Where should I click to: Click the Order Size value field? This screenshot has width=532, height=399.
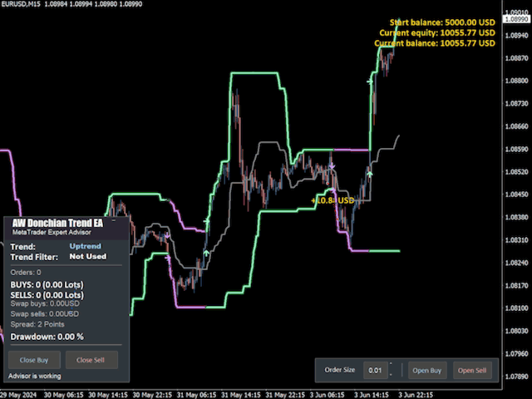tap(376, 370)
